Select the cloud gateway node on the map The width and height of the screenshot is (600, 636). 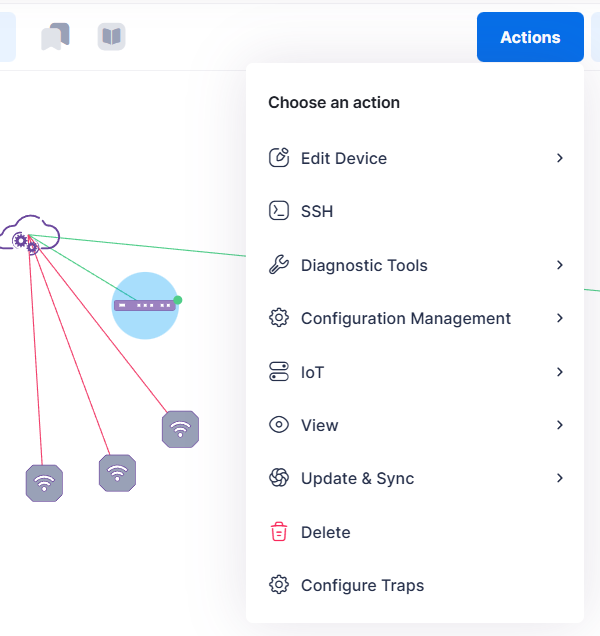click(30, 234)
